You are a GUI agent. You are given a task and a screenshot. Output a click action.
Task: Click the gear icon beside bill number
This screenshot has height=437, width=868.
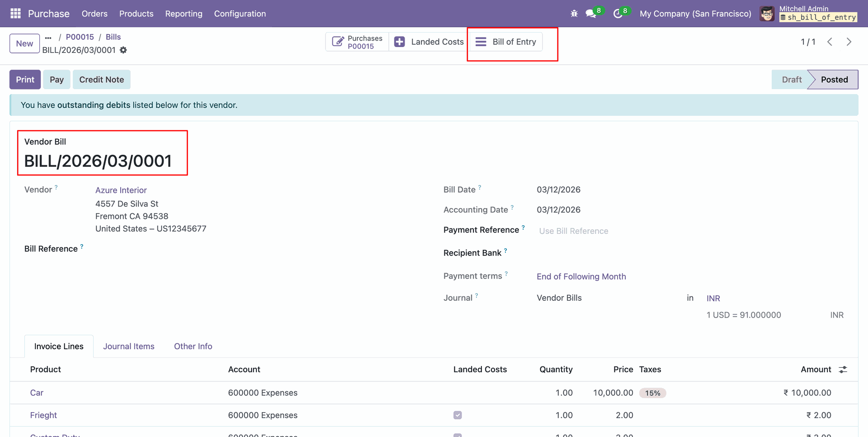(123, 50)
